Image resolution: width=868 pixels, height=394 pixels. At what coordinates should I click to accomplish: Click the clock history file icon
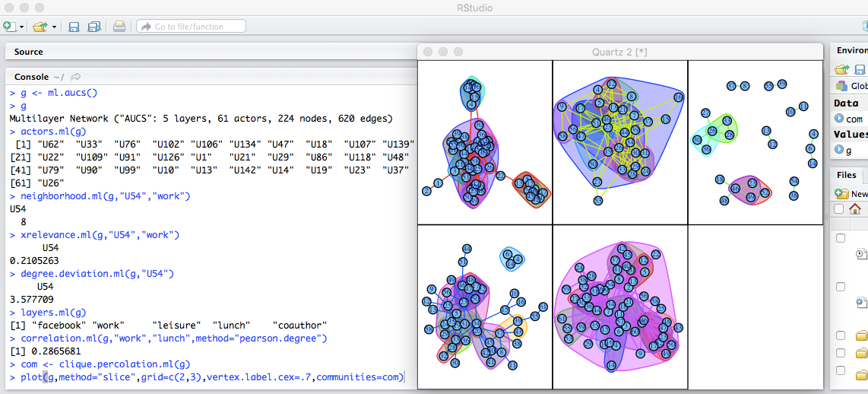coord(861,254)
